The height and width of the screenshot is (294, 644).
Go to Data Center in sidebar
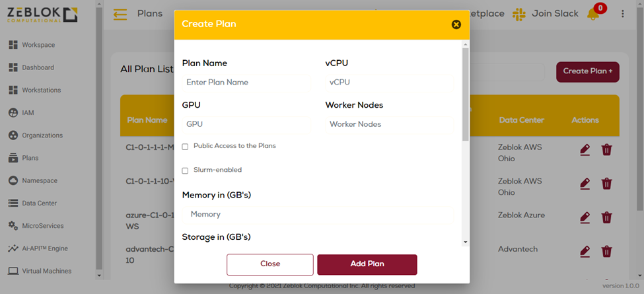tap(39, 203)
